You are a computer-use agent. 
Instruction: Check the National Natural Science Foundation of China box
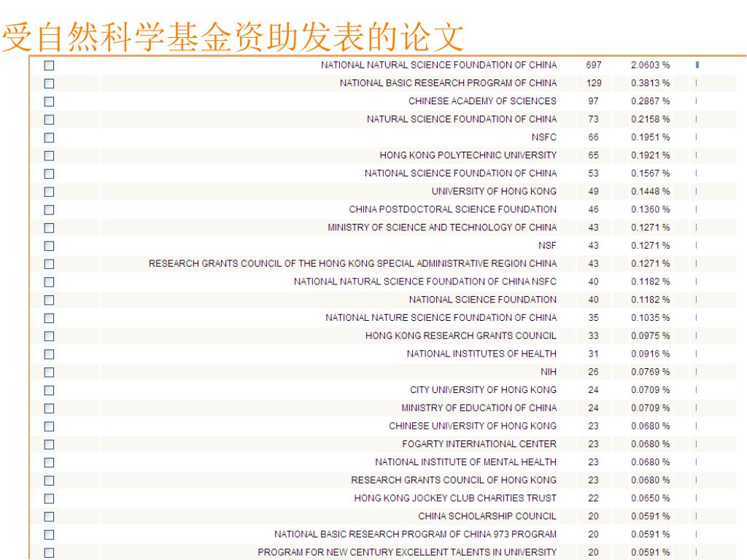(x=49, y=65)
